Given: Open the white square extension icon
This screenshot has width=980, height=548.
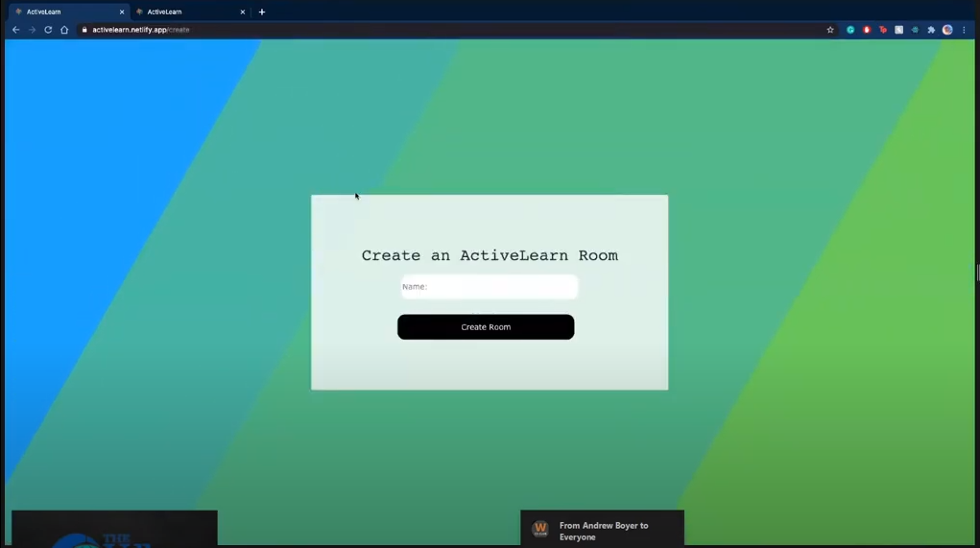Looking at the screenshot, I should (898, 30).
